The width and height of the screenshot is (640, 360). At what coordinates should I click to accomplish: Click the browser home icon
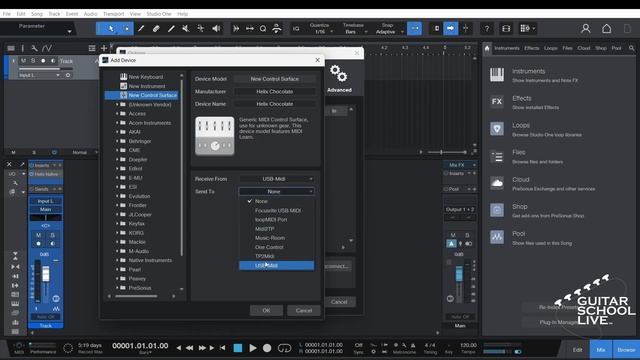(x=487, y=48)
